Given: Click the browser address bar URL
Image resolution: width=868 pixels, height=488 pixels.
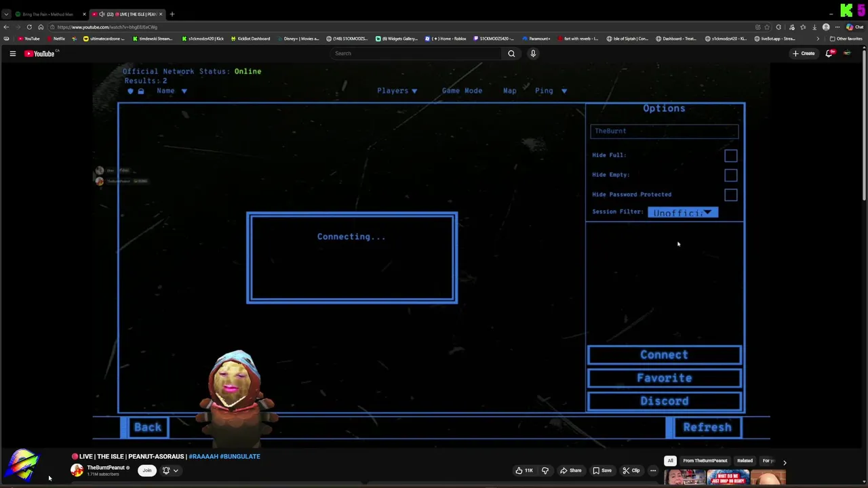Looking at the screenshot, I should [107, 27].
